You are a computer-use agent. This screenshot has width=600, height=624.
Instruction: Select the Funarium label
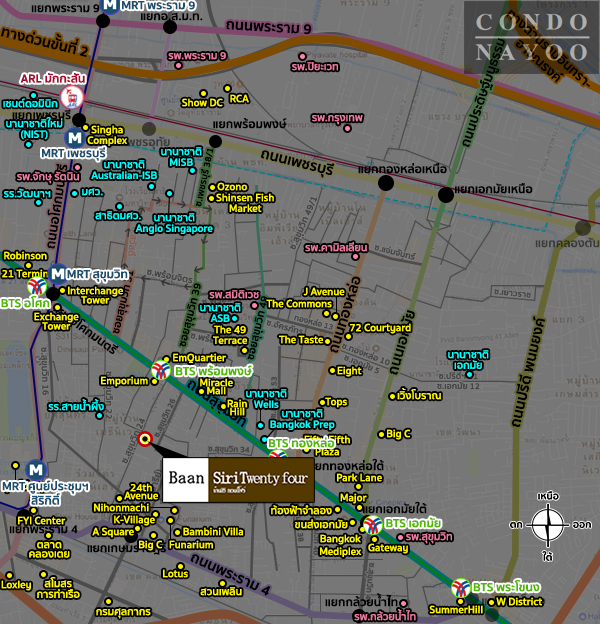click(x=191, y=544)
